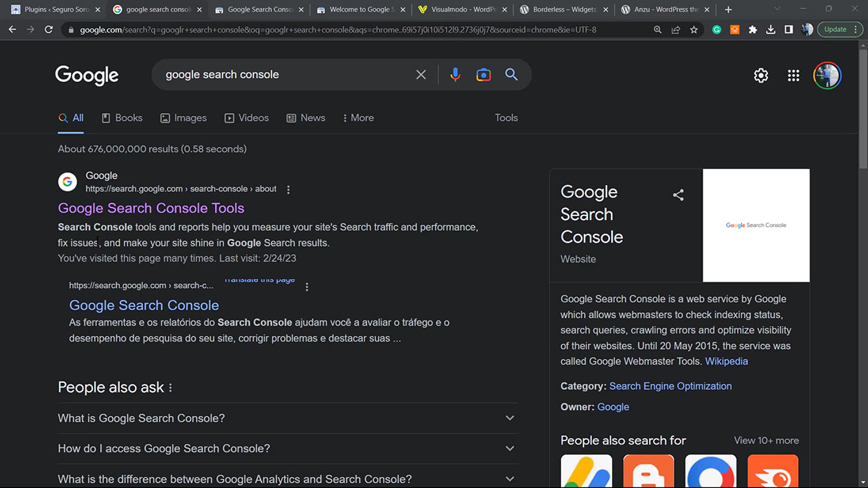Click the vertical page scrollbar thumb

click(x=863, y=108)
